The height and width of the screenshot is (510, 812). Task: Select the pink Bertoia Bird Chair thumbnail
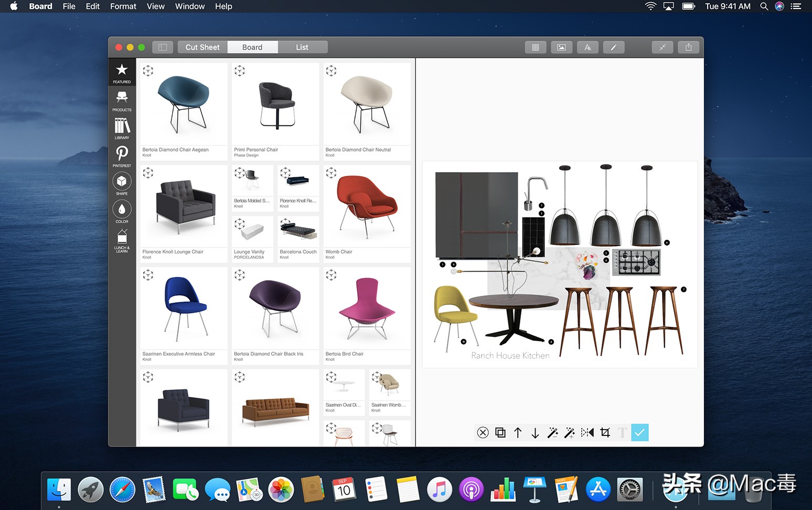(x=367, y=309)
